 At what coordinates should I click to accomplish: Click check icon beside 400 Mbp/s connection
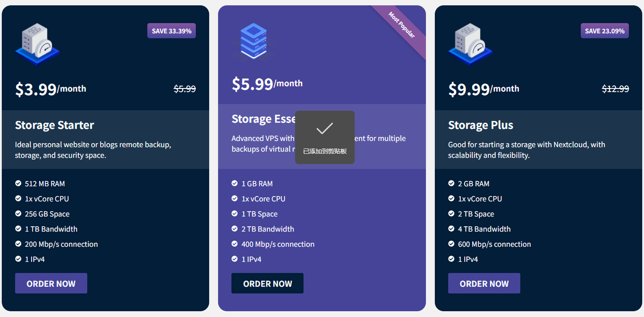(235, 244)
